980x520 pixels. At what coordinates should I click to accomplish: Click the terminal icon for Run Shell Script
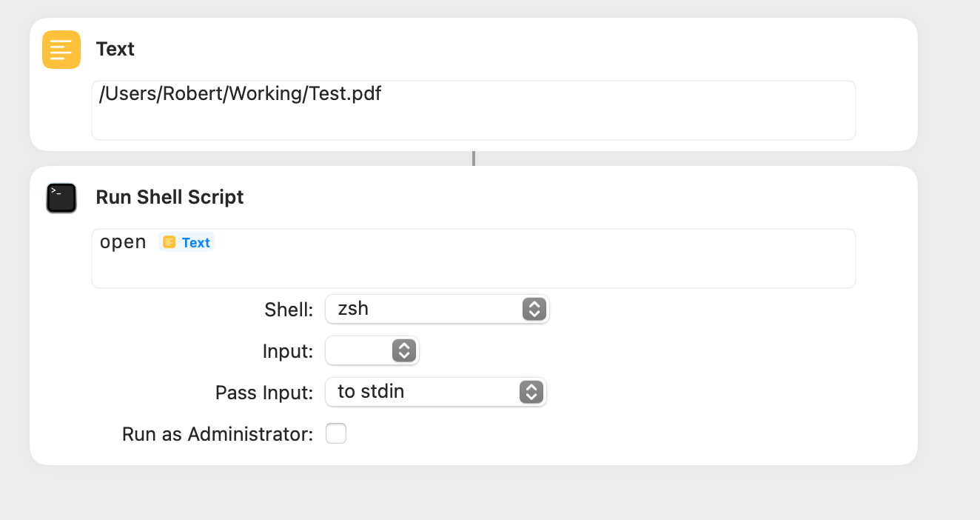tap(61, 198)
